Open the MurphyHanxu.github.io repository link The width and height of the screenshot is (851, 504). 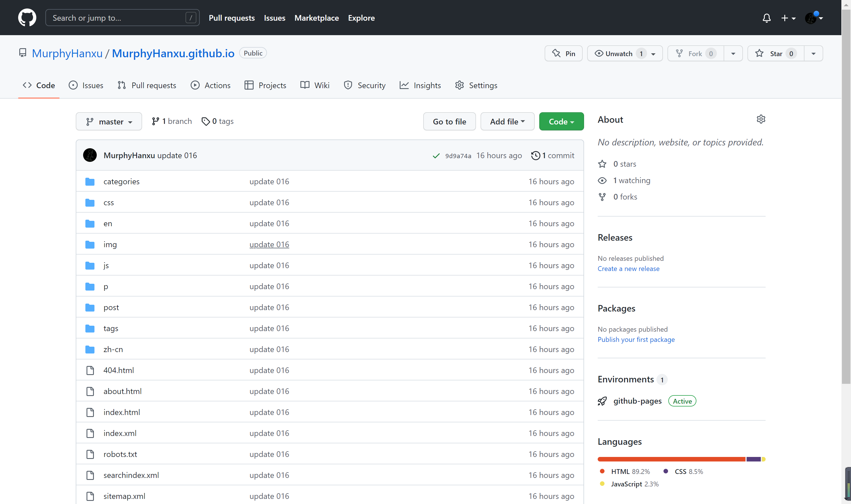pos(173,53)
